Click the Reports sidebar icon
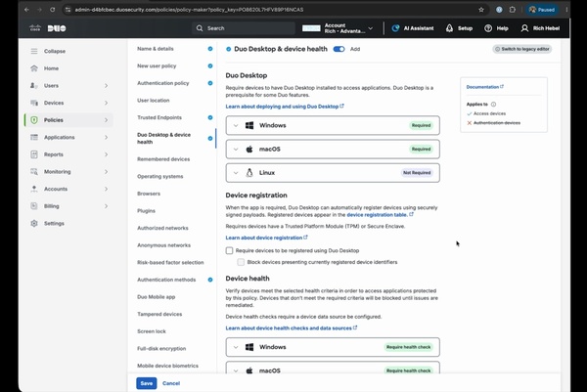This screenshot has height=392, width=587. [34, 154]
